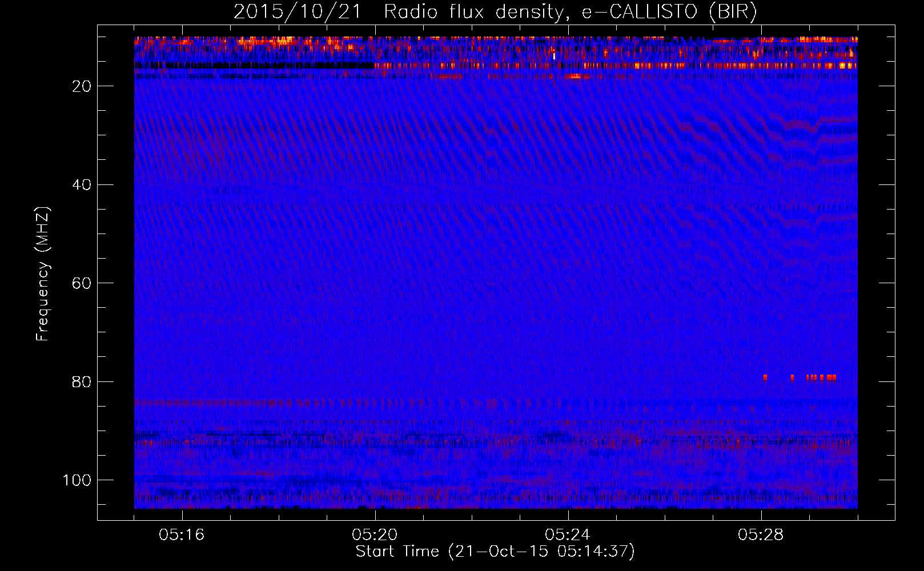Click the "Start Time (21-Oct-15 05:14:37)" x-axis label
Screen dimensions: 924x571
pos(495,552)
